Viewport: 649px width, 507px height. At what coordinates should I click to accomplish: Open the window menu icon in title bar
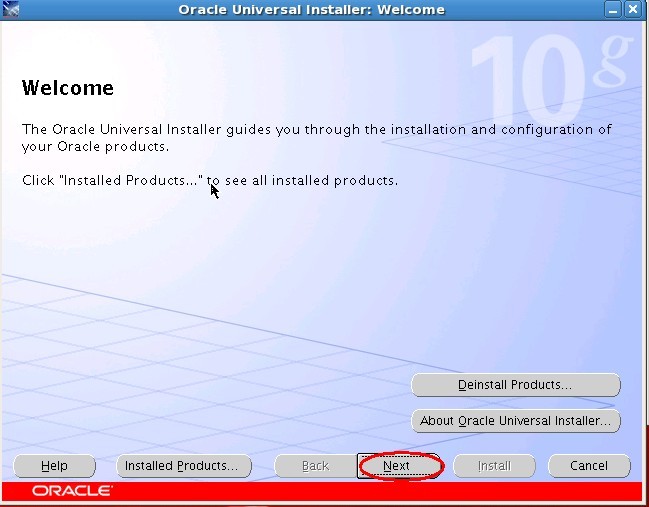pos(11,10)
